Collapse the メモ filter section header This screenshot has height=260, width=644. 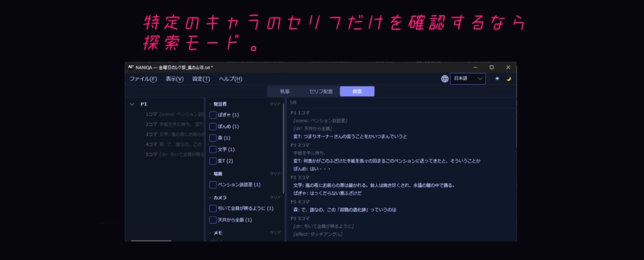[x=216, y=232]
